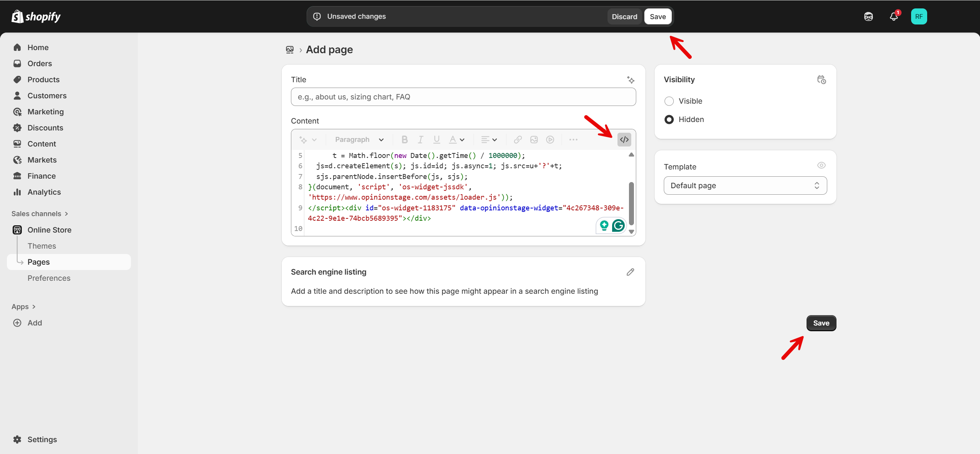This screenshot has width=980, height=454.
Task: Generate a title with the AI sparkle icon
Action: [630, 80]
